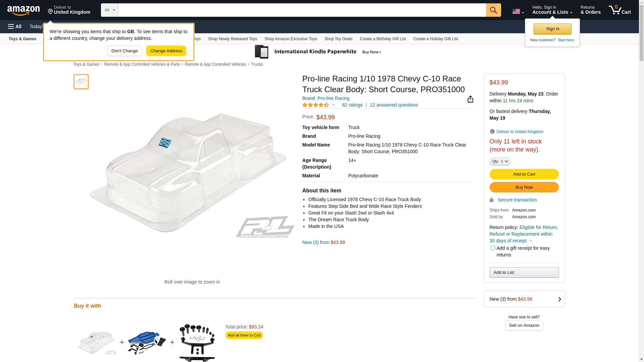Click the share icon near the title

(470, 99)
